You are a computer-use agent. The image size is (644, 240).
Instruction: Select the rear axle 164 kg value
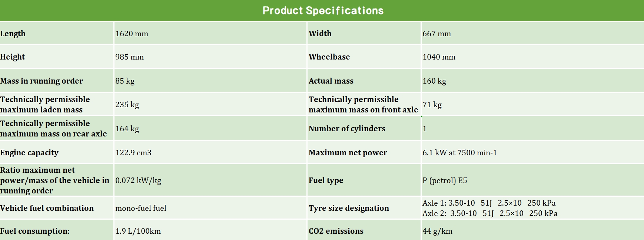click(x=127, y=129)
